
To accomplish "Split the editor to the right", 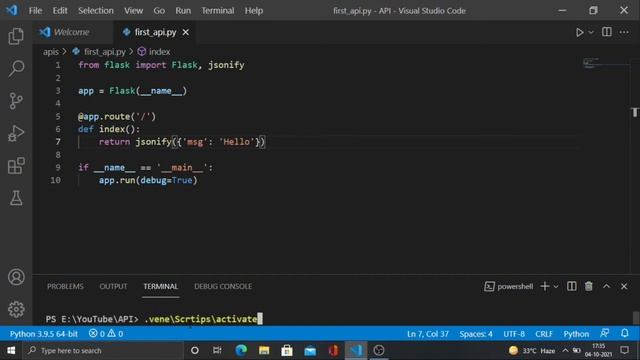I will (607, 32).
